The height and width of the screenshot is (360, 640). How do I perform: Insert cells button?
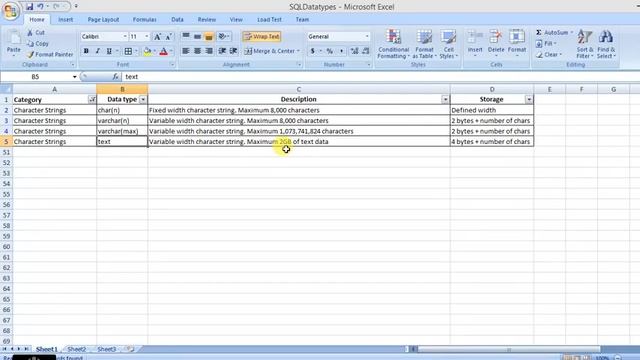(475, 44)
